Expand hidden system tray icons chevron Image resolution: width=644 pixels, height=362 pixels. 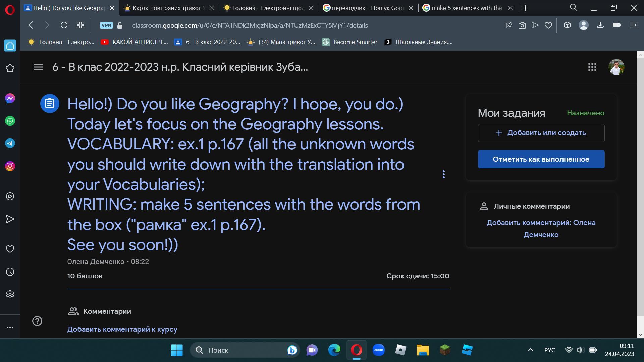pyautogui.click(x=530, y=350)
